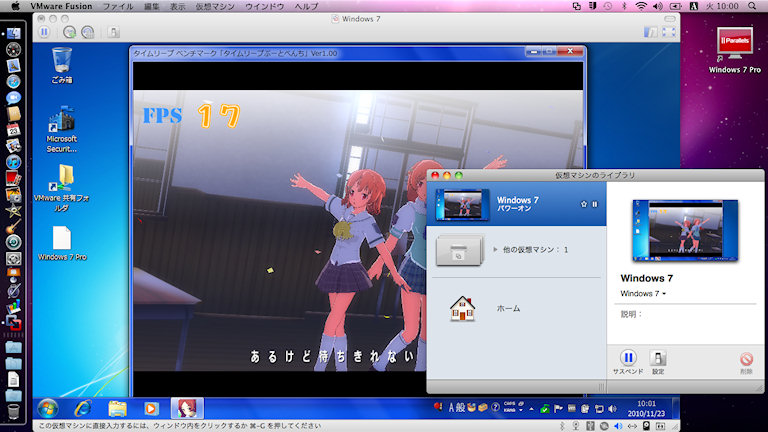Click the Windows clock showing 10:01

point(646,408)
